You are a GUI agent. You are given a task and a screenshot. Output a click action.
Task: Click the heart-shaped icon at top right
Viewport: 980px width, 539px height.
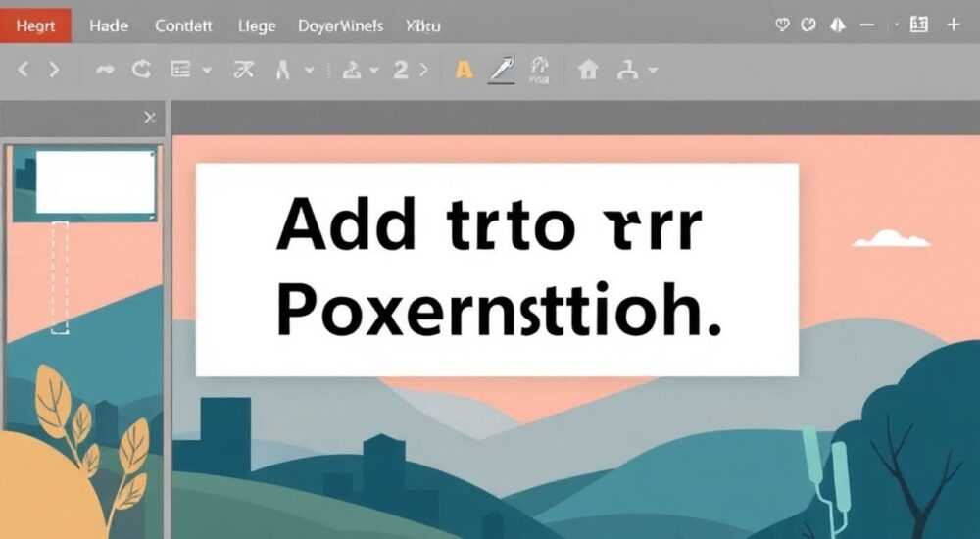click(x=782, y=25)
